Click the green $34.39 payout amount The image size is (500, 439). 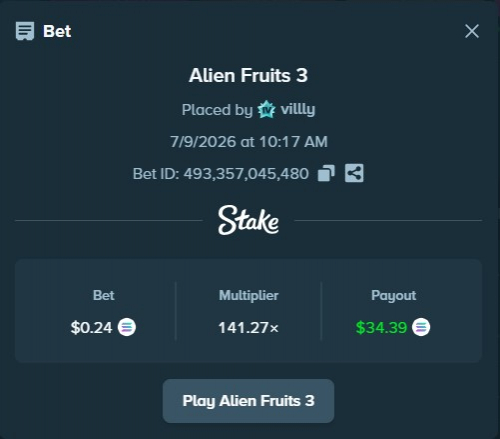coord(381,327)
